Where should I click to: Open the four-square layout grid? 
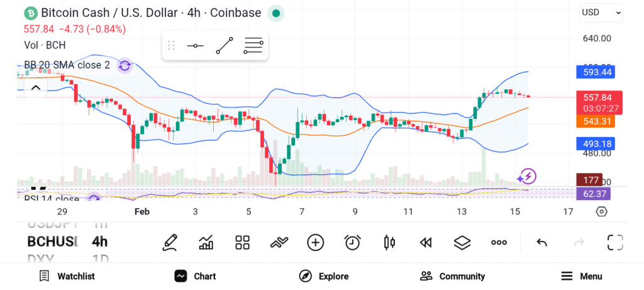click(x=242, y=242)
